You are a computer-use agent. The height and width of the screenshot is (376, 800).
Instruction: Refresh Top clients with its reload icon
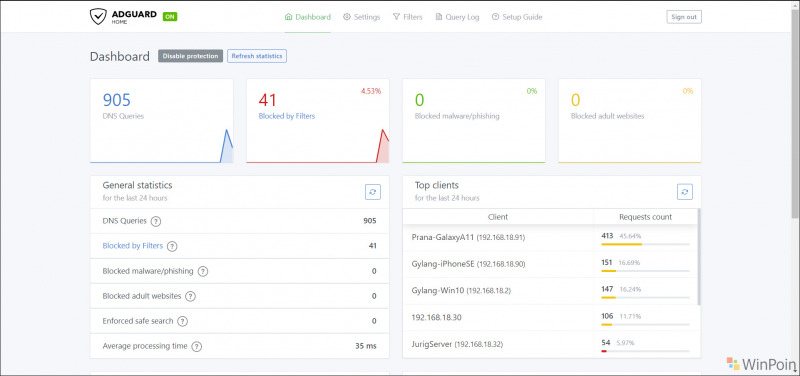[685, 192]
